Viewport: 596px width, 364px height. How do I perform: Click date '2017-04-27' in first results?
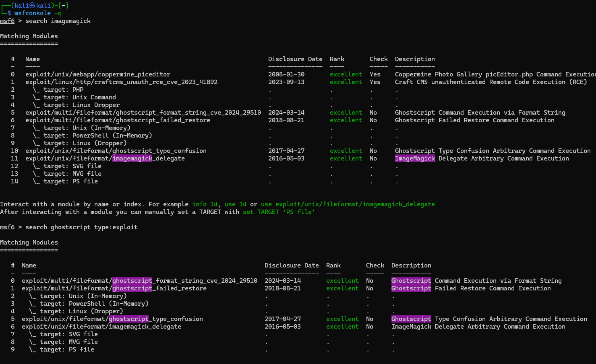click(286, 151)
